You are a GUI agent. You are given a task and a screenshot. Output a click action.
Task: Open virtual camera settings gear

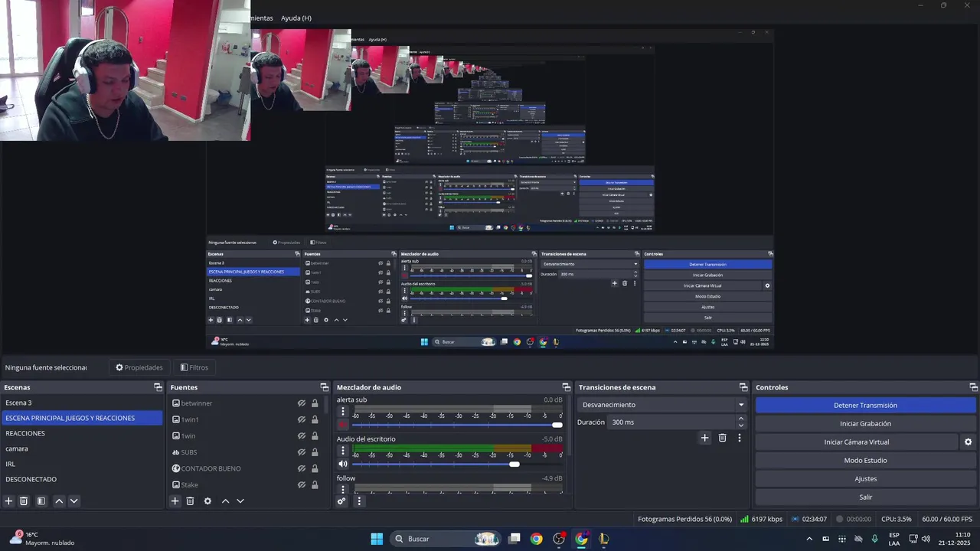[968, 442]
